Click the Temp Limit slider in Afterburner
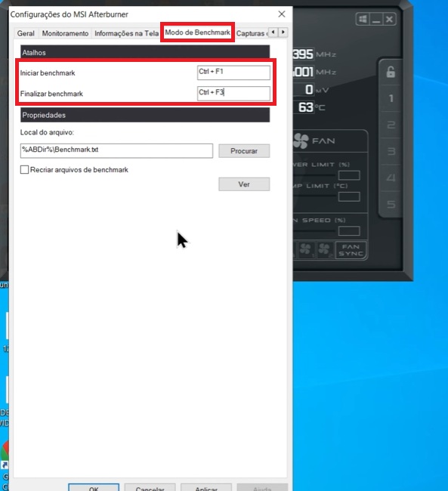This screenshot has width=448, height=491. pos(314,196)
